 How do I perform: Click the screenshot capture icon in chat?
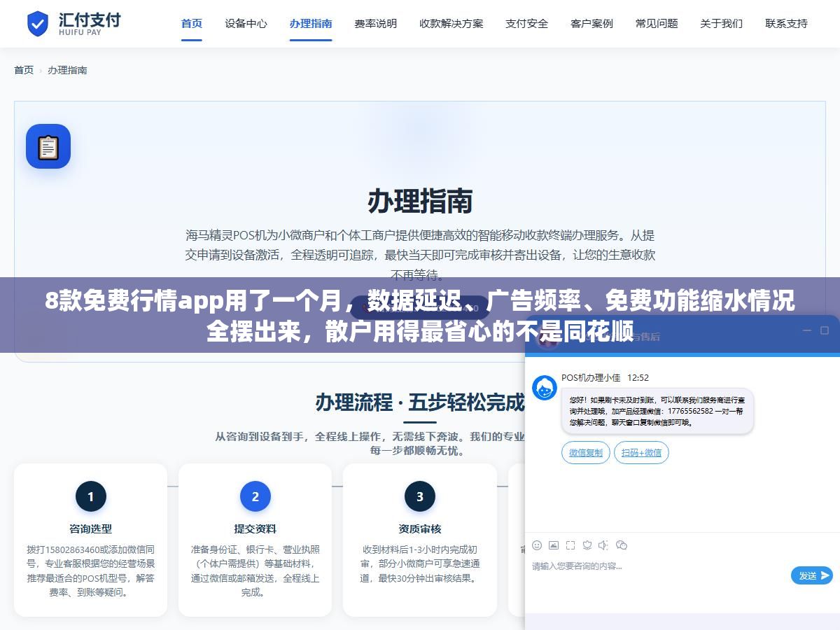[570, 545]
